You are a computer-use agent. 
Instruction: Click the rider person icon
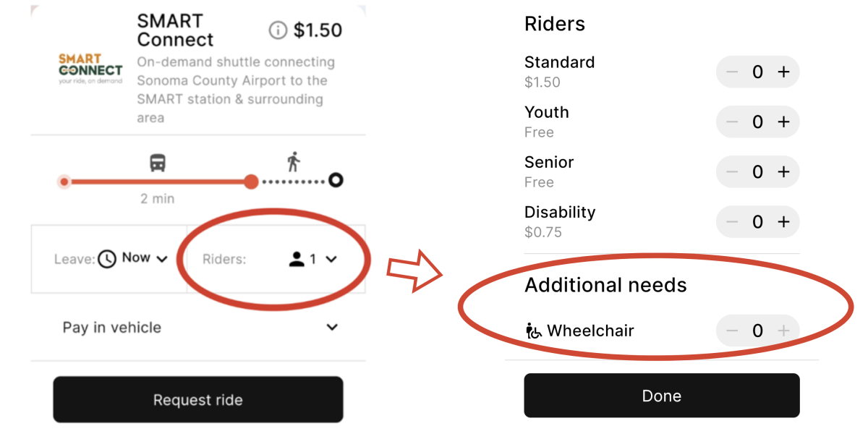coord(297,259)
